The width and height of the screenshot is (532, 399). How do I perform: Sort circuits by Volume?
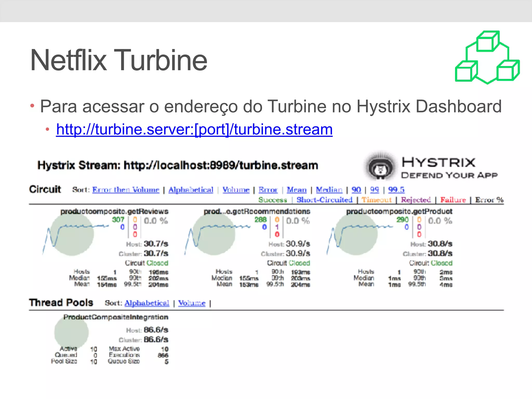236,190
